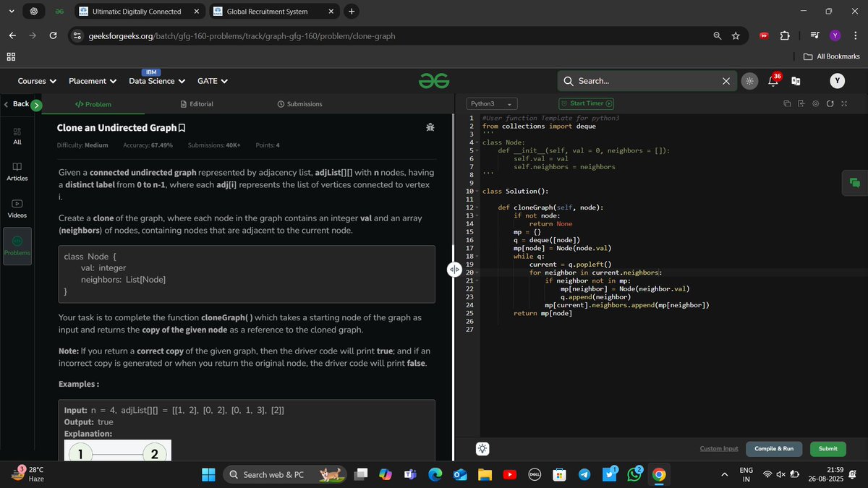Viewport: 868px width, 488px height.
Task: Open the apps grid icon in bookmarks bar
Action: point(12,56)
